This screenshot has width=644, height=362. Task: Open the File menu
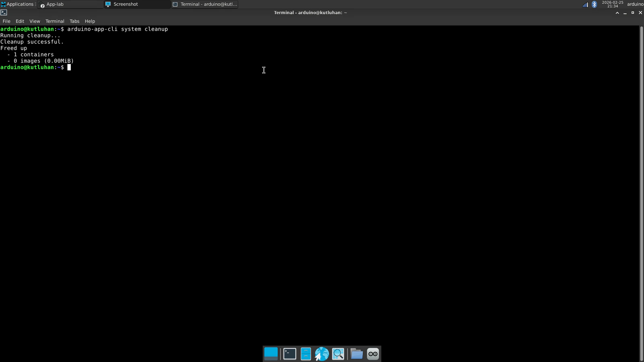(x=6, y=21)
